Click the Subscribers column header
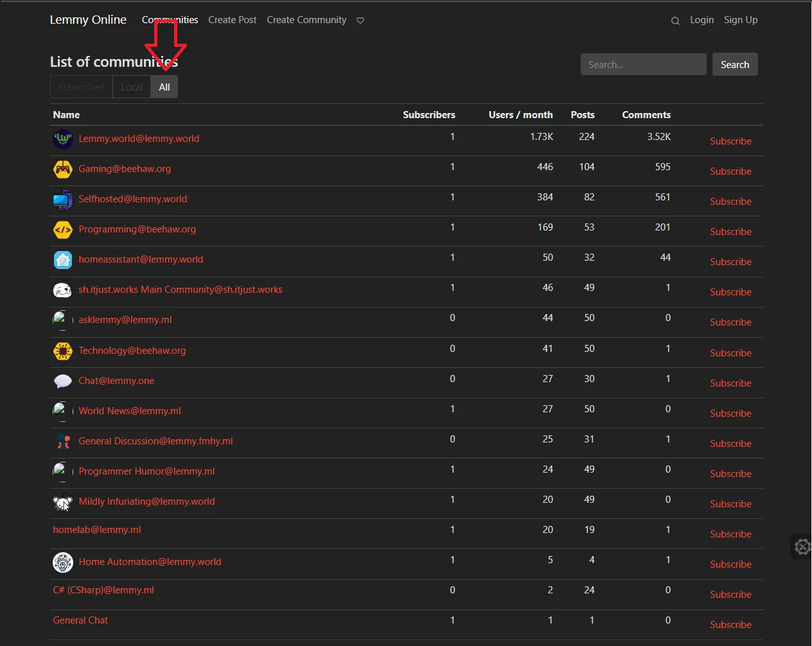The image size is (812, 646). pos(429,115)
